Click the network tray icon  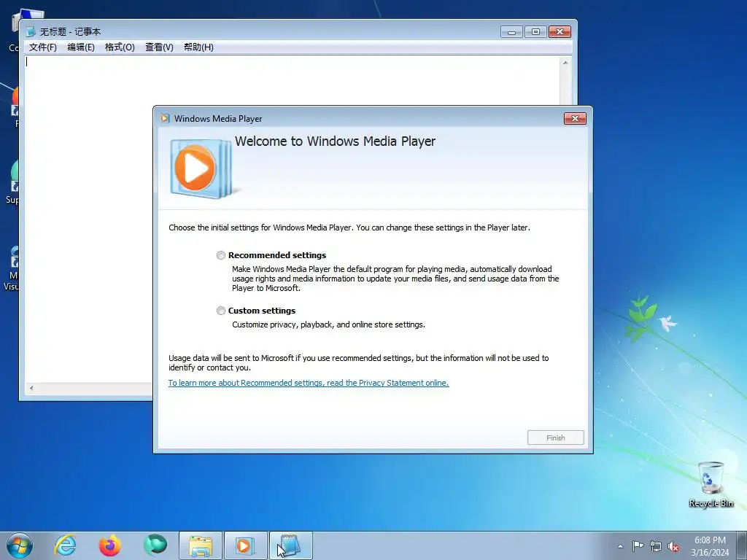click(656, 547)
